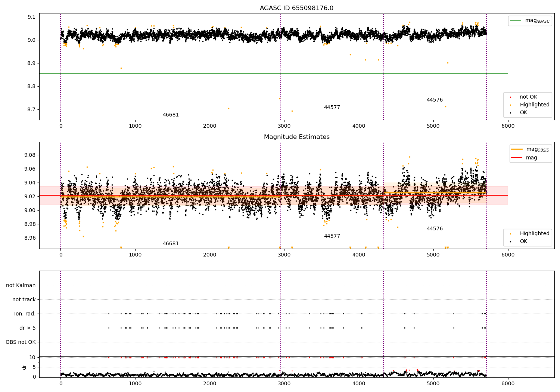Click the plot title 'AGASC ID 655098176.0'
The height and width of the screenshot is (392, 560).
point(296,8)
